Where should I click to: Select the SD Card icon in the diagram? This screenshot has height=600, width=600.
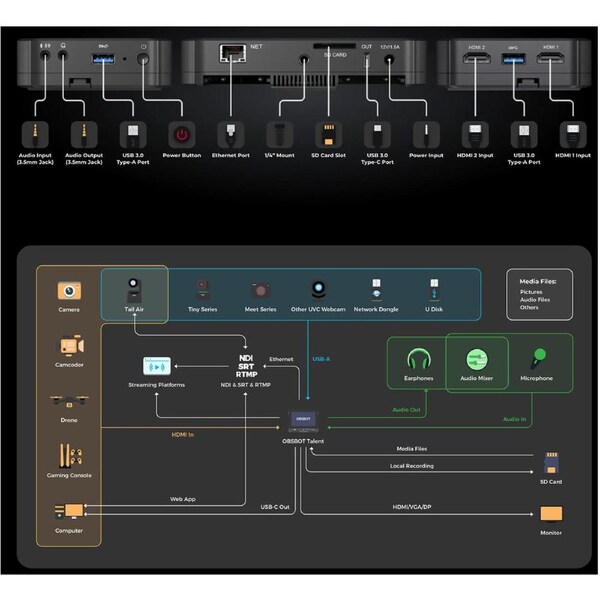pyautogui.click(x=551, y=463)
